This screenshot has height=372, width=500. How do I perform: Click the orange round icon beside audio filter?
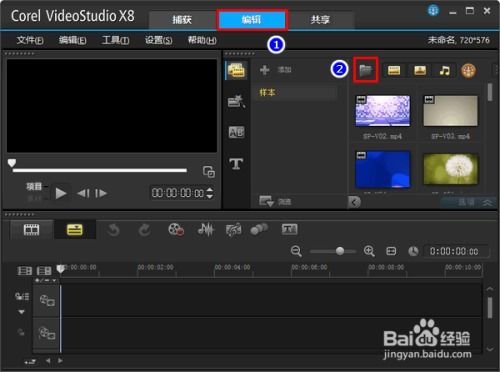468,70
